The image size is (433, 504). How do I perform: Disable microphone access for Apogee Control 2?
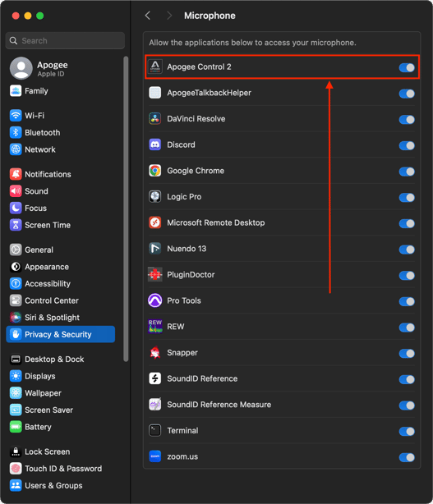click(407, 67)
